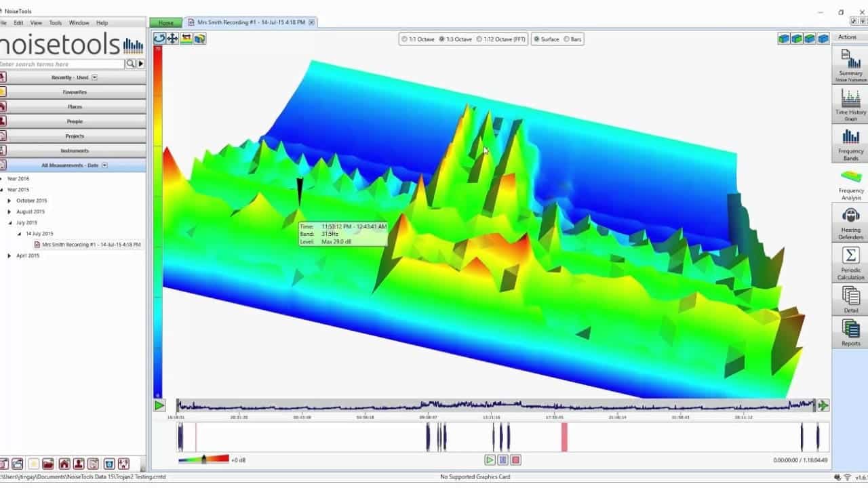Open the Recently - Used dropdown arrow
This screenshot has width=868, height=488.
94,77
